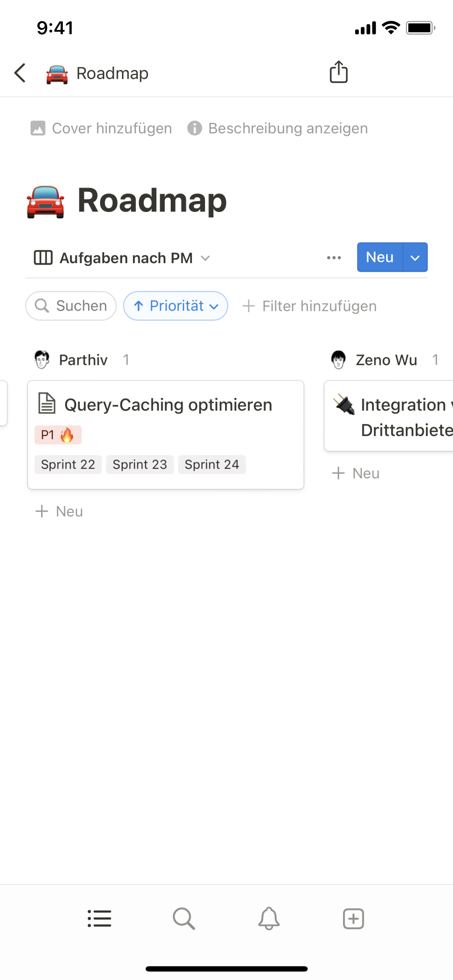Open the Priorität sort dropdown
This screenshot has width=453, height=980.
coord(176,306)
